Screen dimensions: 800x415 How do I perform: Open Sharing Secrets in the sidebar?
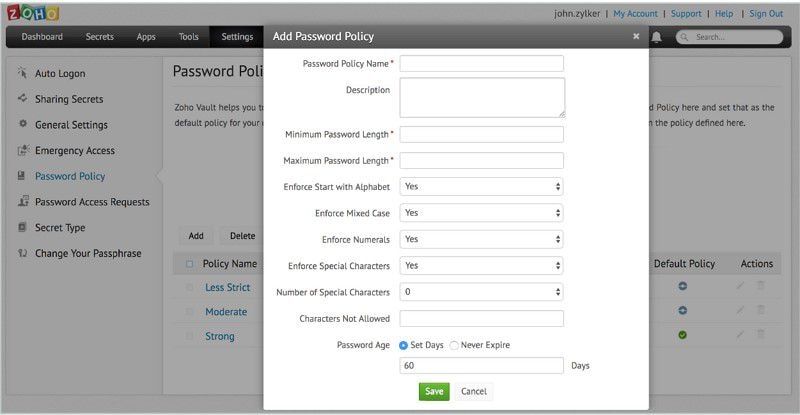(x=68, y=99)
